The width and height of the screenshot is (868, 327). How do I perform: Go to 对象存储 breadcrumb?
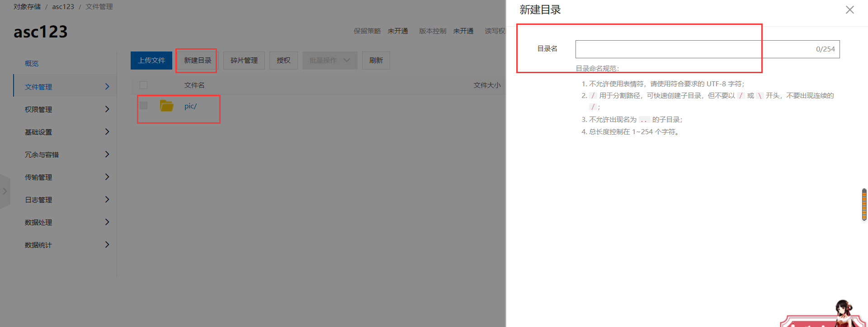click(x=27, y=7)
